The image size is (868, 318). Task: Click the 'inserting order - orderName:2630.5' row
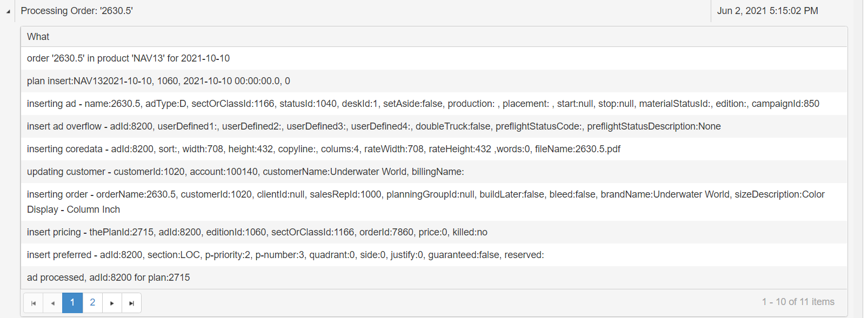[x=425, y=201]
